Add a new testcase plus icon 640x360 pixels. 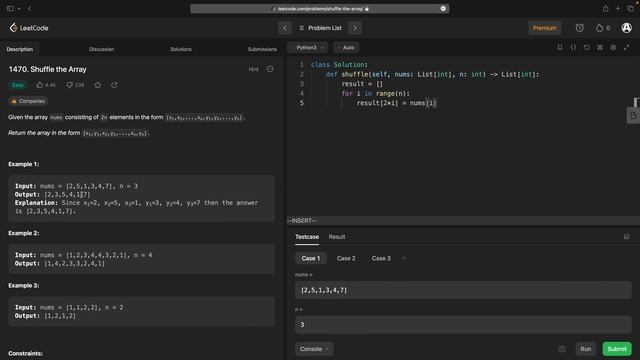coord(404,258)
